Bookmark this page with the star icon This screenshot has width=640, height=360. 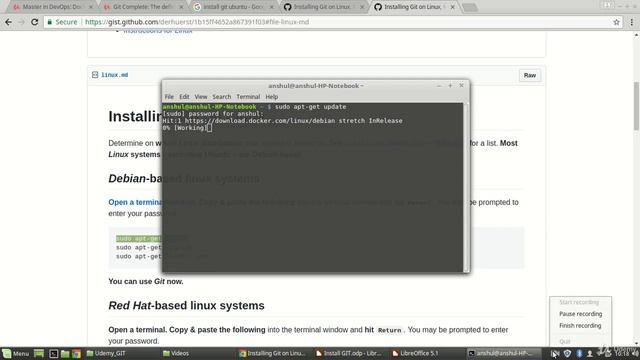point(616,22)
